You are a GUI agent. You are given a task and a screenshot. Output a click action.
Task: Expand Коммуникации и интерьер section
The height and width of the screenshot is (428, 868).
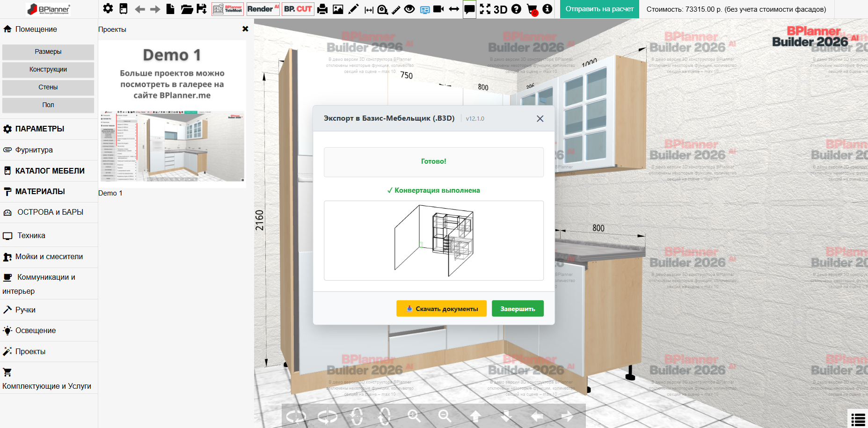[49, 284]
